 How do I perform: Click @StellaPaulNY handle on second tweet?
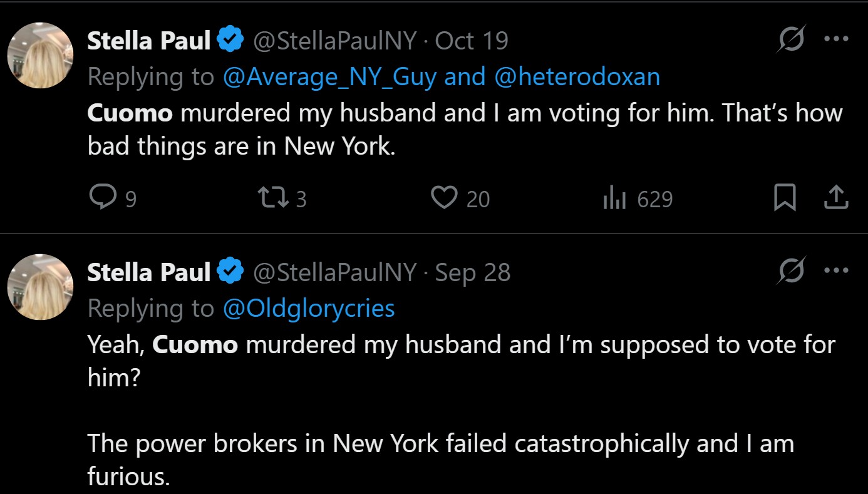pos(334,272)
